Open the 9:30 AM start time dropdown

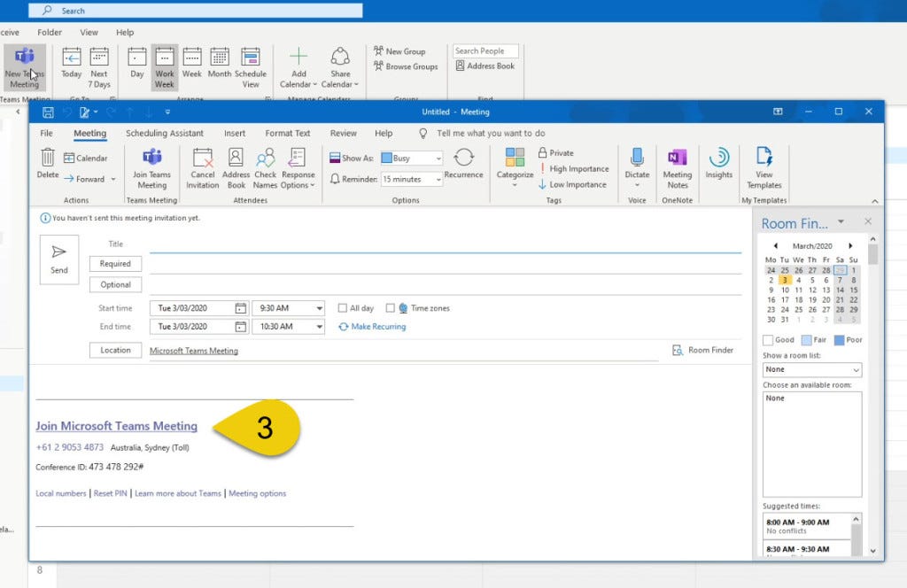click(319, 308)
